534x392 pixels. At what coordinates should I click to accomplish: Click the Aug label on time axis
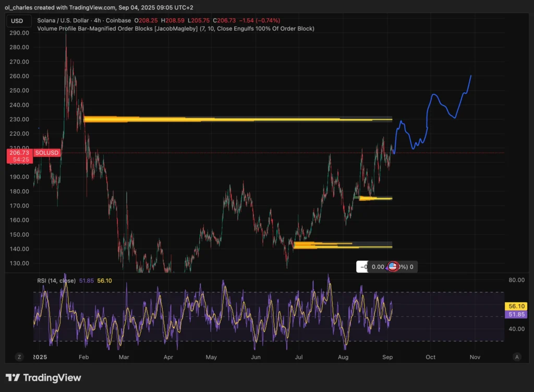pyautogui.click(x=343, y=358)
